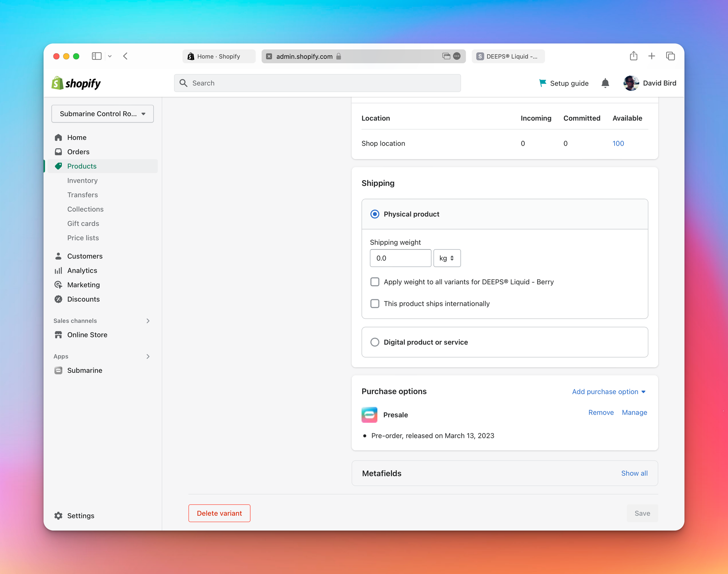The width and height of the screenshot is (728, 574).
Task: Click the Manage presale link
Action: (635, 412)
